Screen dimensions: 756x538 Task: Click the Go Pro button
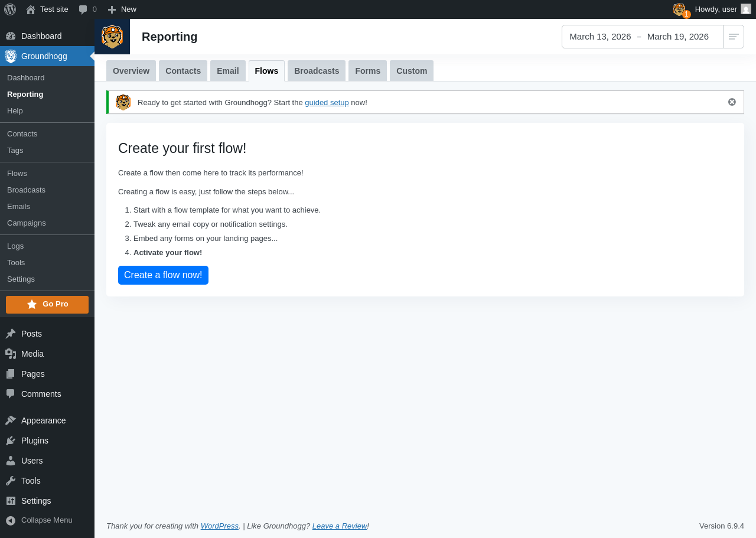point(47,305)
